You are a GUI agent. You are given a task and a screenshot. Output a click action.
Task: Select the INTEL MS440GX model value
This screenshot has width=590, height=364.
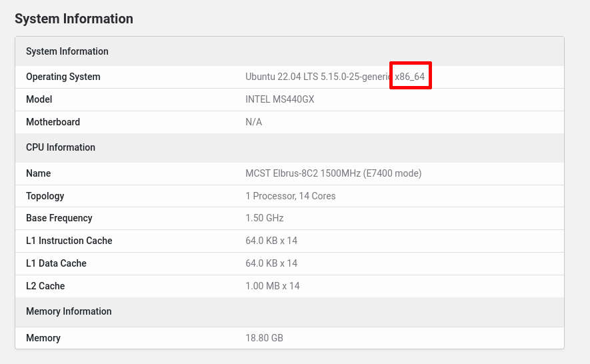[279, 99]
